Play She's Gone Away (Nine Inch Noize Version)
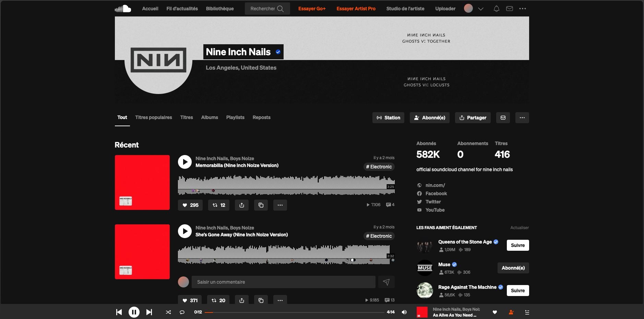The width and height of the screenshot is (644, 319). (185, 231)
